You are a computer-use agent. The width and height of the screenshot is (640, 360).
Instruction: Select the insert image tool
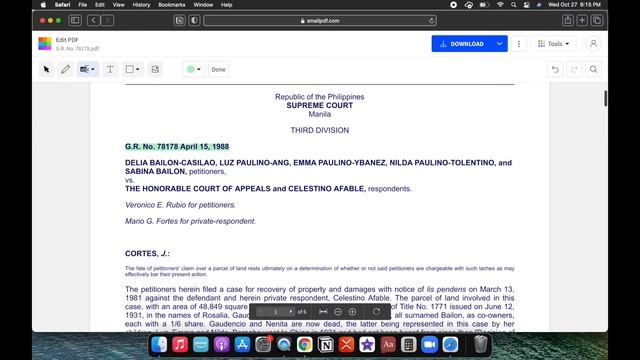(155, 69)
